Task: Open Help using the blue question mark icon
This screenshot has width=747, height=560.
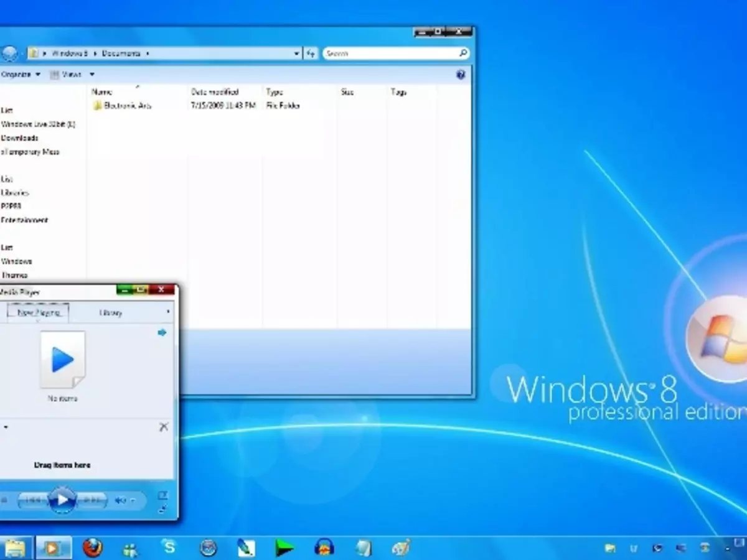Action: [461, 75]
